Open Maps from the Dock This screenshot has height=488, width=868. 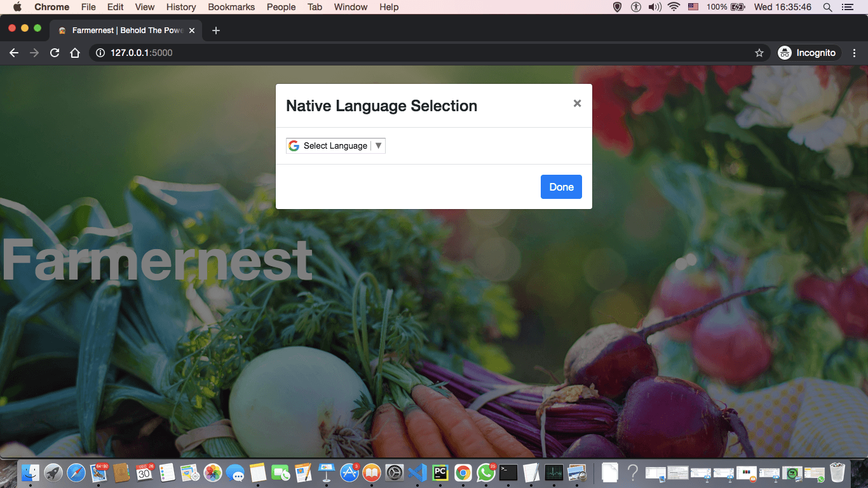click(190, 472)
